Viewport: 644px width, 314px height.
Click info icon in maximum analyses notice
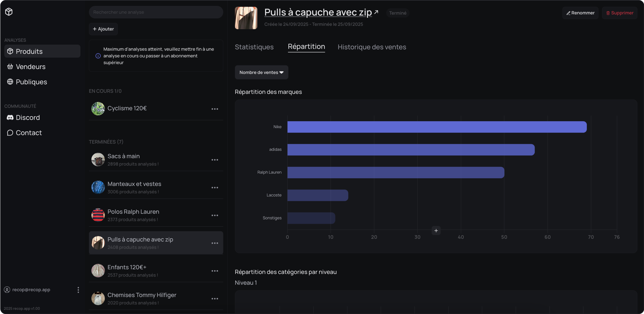pyautogui.click(x=98, y=56)
